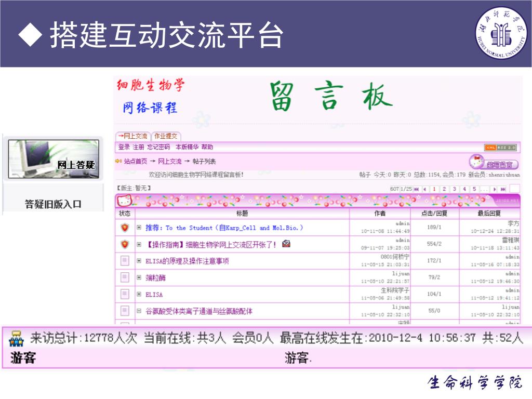Click the XML RSS 2.0 badge
This screenshot has width=532, height=399.
point(500,148)
